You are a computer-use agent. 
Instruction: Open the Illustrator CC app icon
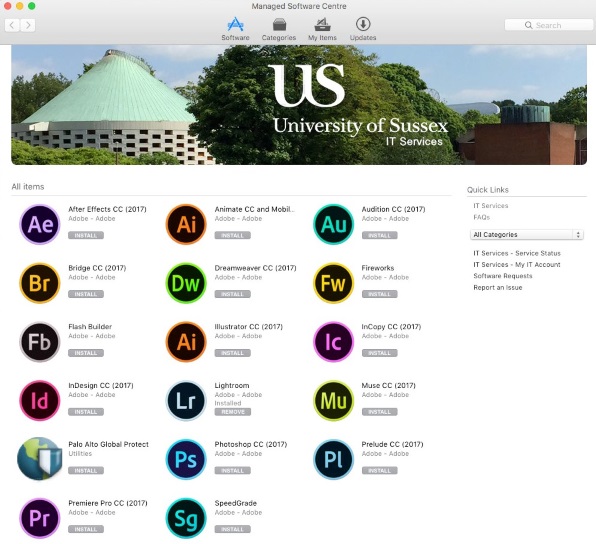point(186,342)
